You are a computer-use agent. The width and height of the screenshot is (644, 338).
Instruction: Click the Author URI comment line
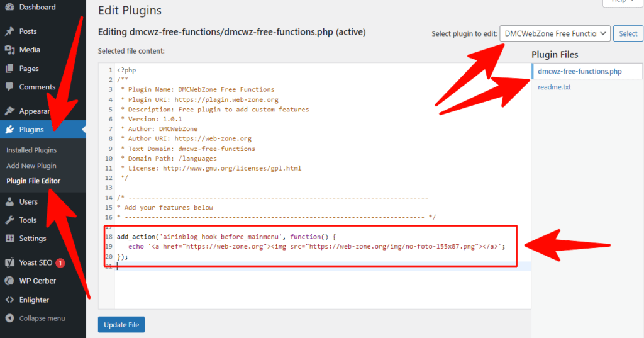coord(186,138)
